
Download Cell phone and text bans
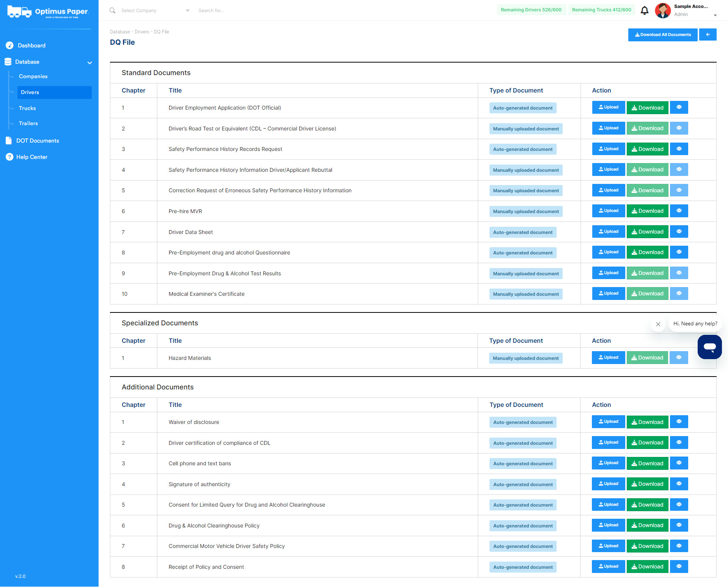pyautogui.click(x=647, y=463)
